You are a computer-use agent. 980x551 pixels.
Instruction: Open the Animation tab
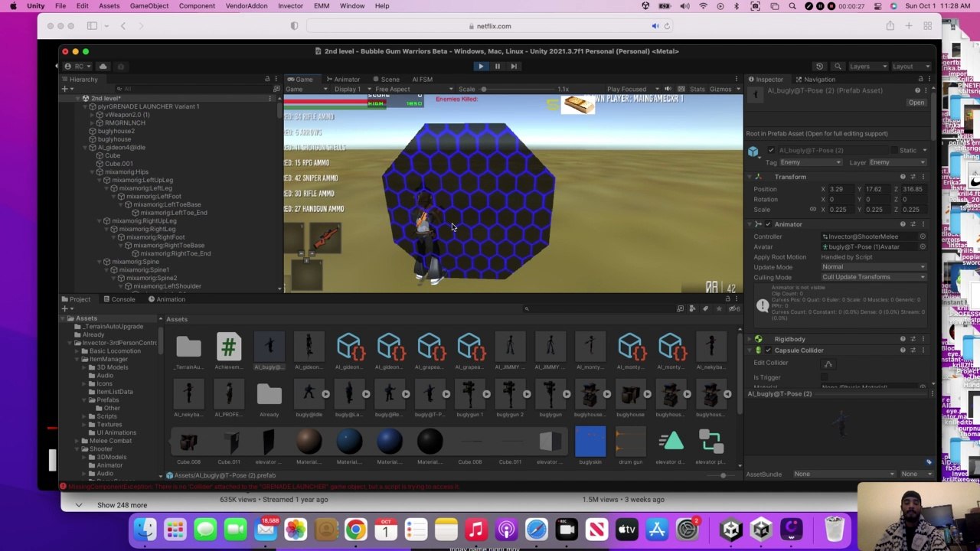pyautogui.click(x=166, y=298)
